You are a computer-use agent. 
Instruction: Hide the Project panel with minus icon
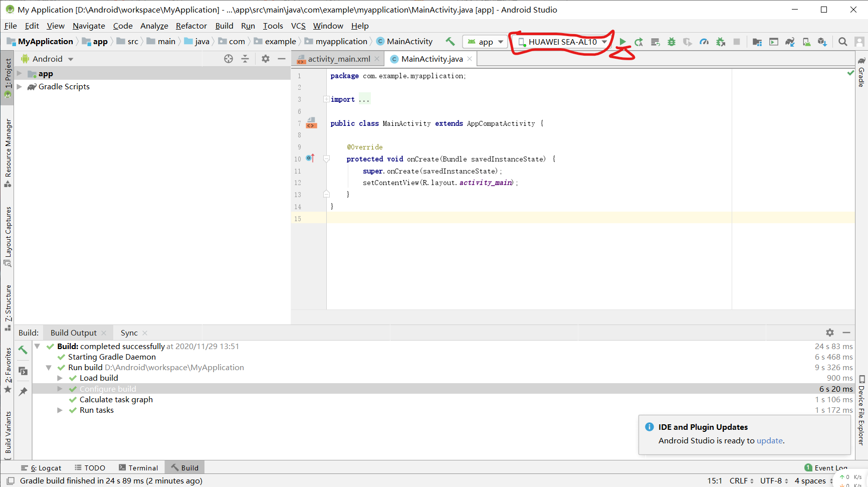coord(282,59)
